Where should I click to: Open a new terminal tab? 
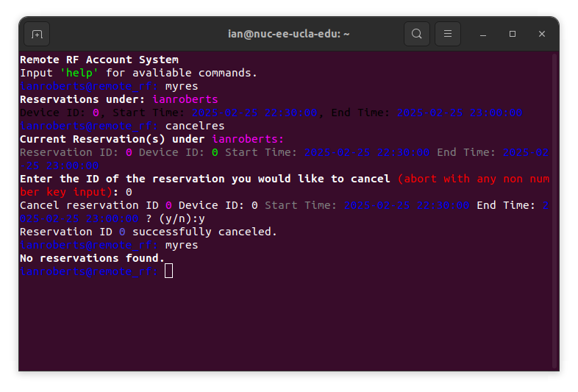pos(37,34)
